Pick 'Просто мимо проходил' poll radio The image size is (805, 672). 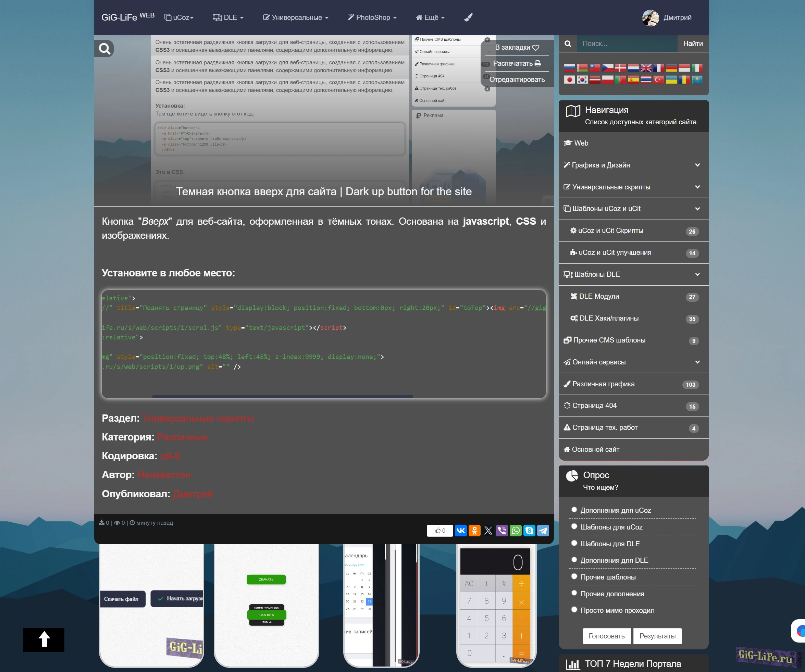click(574, 610)
